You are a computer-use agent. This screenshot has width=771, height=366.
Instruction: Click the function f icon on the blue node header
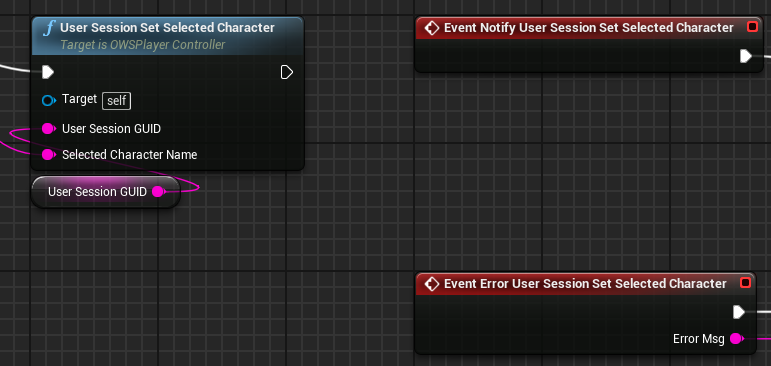(48, 28)
